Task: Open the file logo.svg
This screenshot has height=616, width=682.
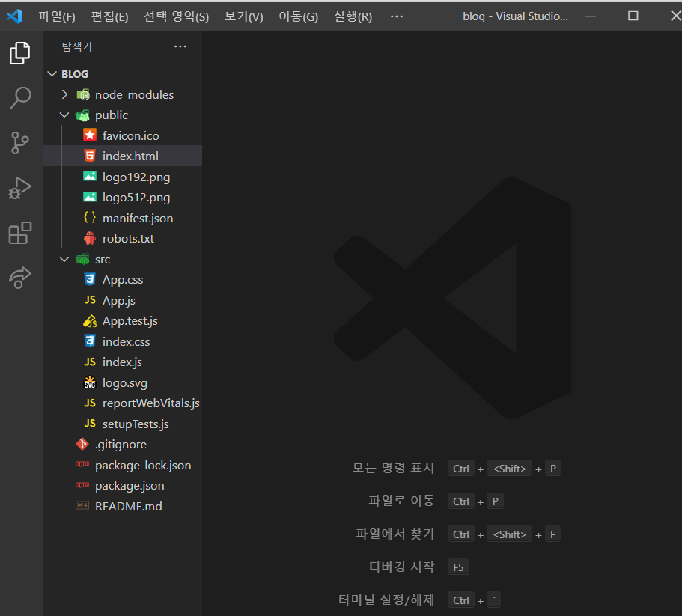Action: coord(125,383)
